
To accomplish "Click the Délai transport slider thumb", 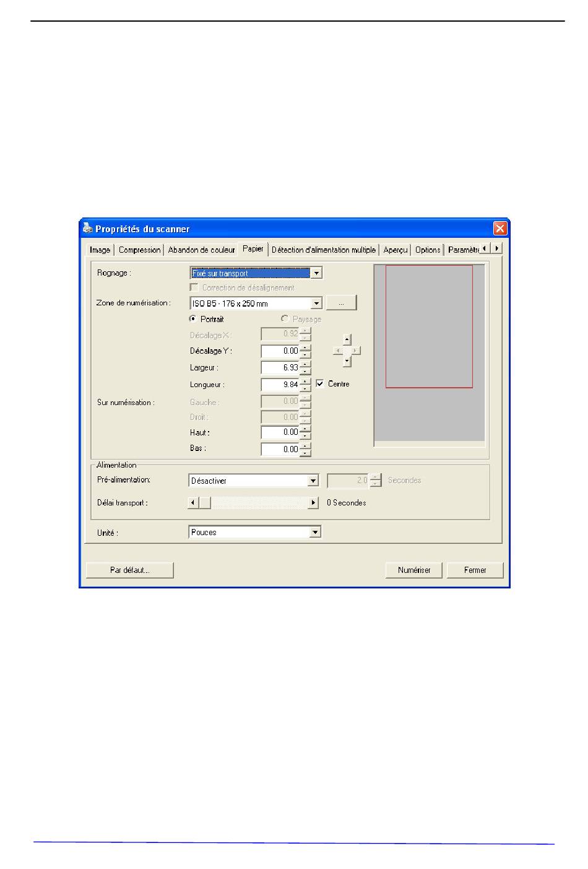I will (x=205, y=503).
